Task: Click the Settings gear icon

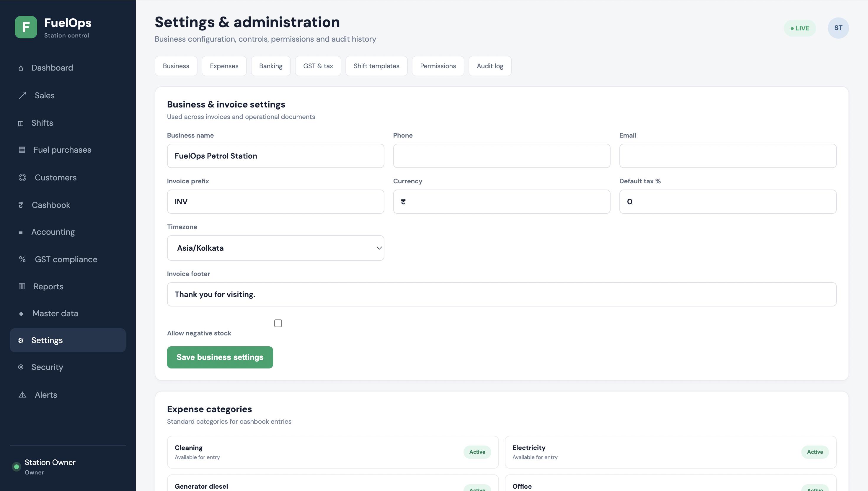Action: [21, 341]
